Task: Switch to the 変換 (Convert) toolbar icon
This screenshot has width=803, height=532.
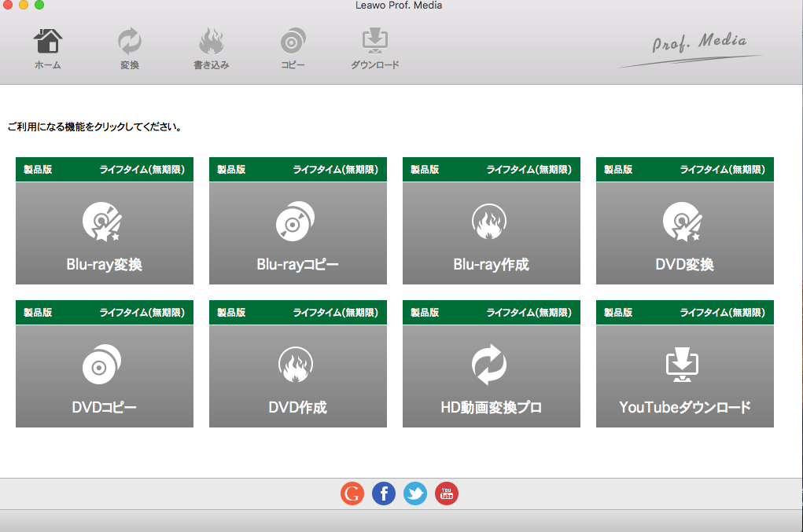Action: coord(129,48)
